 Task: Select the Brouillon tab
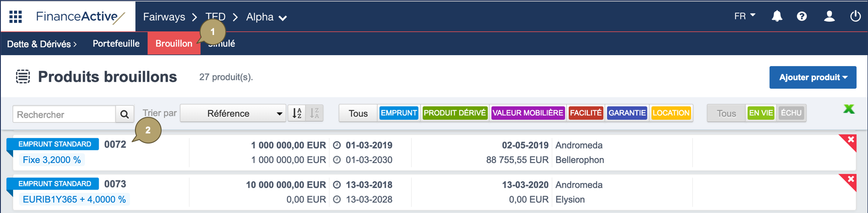click(173, 44)
